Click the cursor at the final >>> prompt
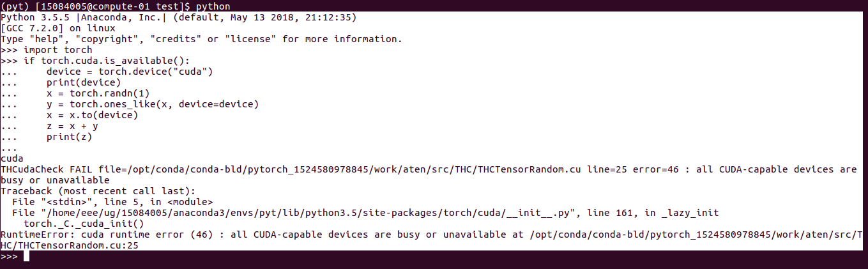 [27, 256]
